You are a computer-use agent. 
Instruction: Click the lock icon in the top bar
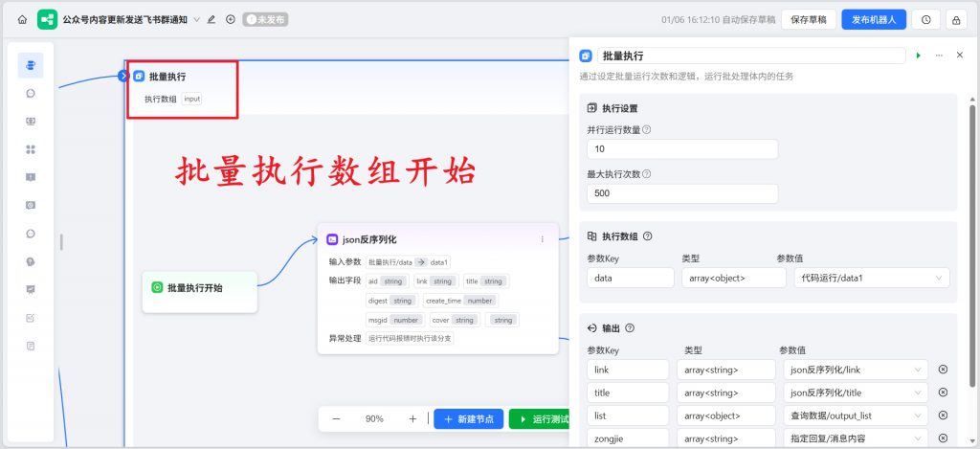[956, 19]
